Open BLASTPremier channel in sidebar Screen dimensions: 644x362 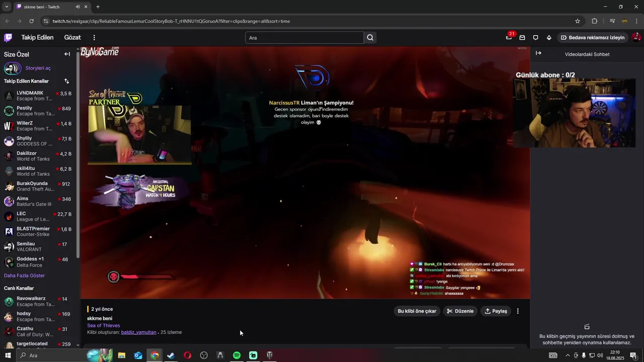click(x=38, y=232)
